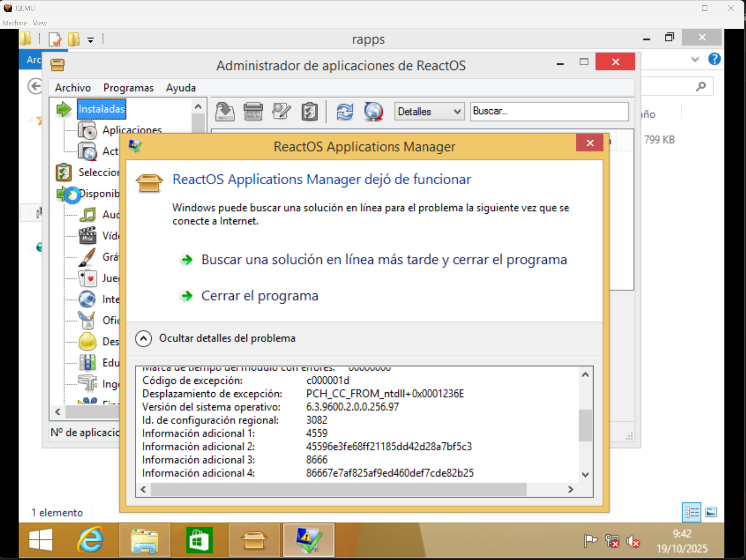Click the details box scroll-down arrow
746x560 pixels.
pos(585,475)
